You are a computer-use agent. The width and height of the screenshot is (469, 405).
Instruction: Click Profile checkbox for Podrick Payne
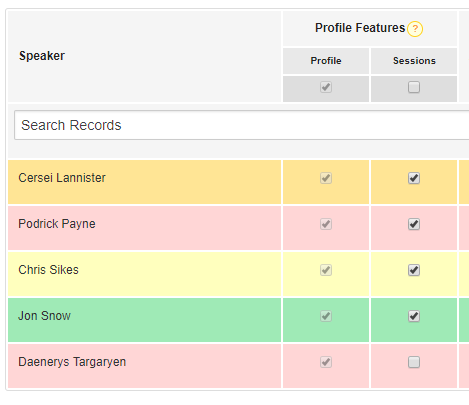click(x=326, y=224)
